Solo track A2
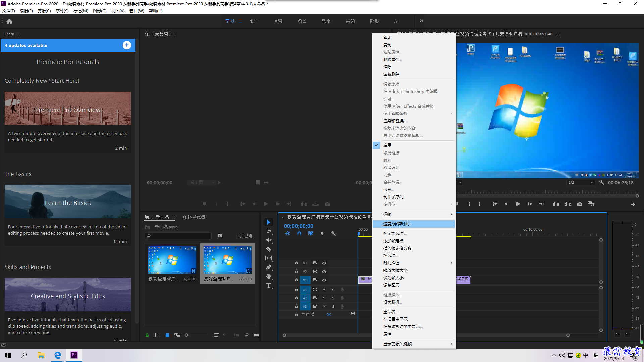The width and height of the screenshot is (644, 362). click(333, 298)
